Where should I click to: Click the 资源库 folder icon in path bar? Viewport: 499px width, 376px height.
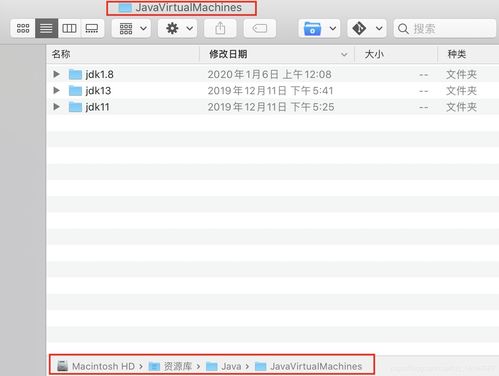(154, 367)
